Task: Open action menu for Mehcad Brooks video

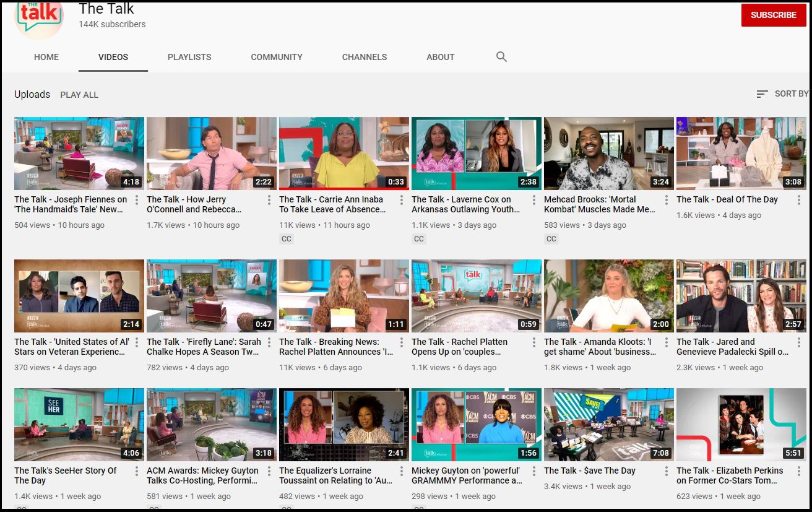Action: pos(667,200)
